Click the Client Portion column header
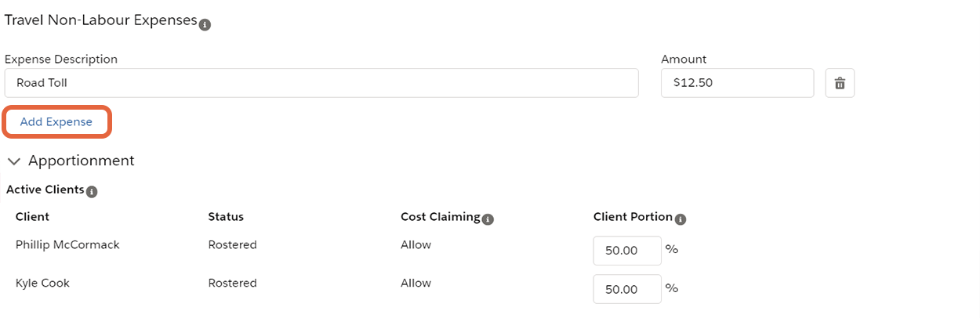The height and width of the screenshot is (318, 980). 633,217
